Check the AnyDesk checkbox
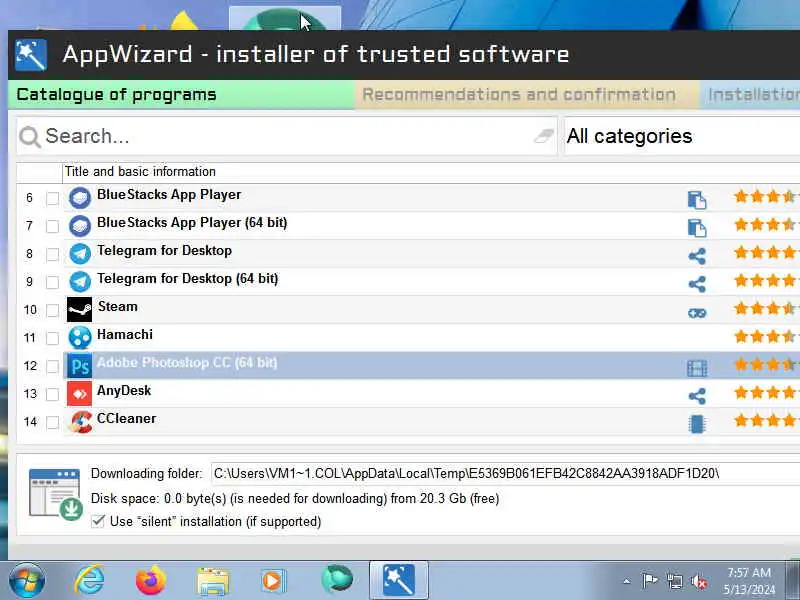The image size is (800, 600). pyautogui.click(x=52, y=394)
